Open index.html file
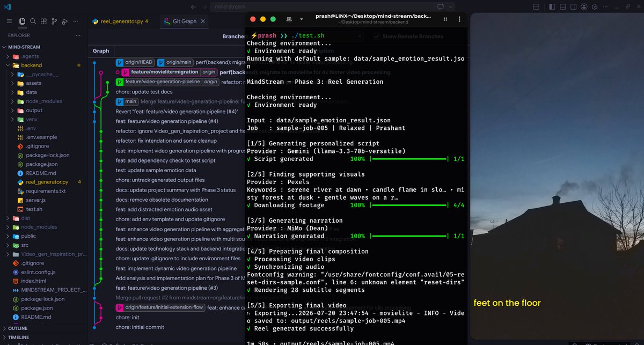 44,281
